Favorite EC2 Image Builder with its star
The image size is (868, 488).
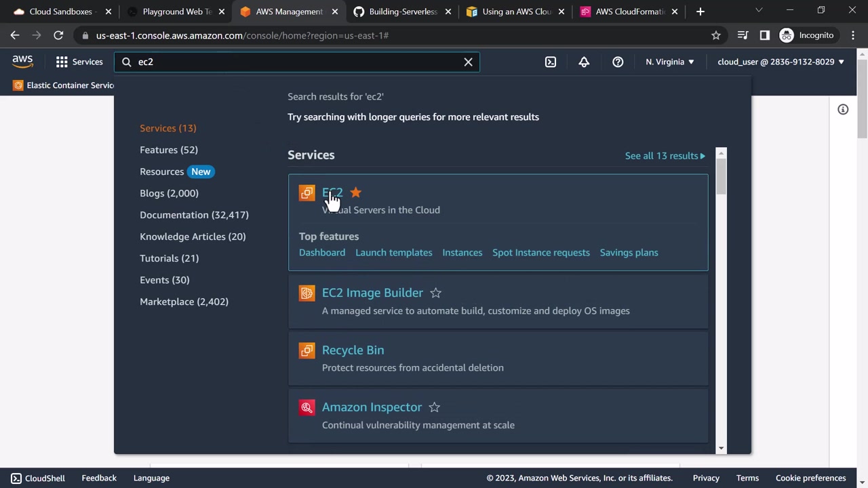point(435,293)
